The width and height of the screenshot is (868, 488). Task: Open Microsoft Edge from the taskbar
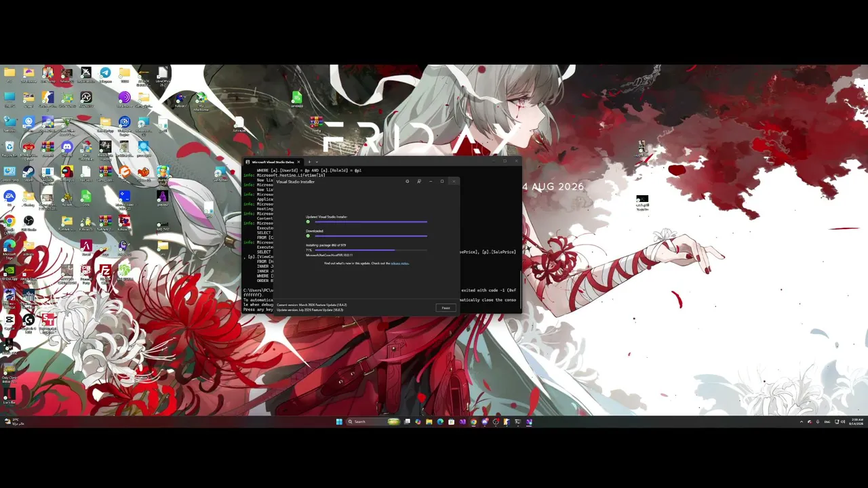(440, 422)
